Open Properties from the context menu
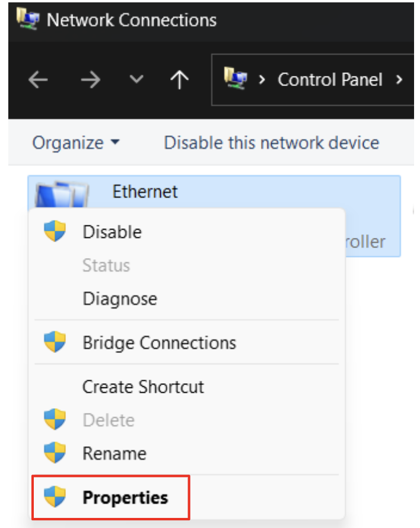 click(125, 498)
